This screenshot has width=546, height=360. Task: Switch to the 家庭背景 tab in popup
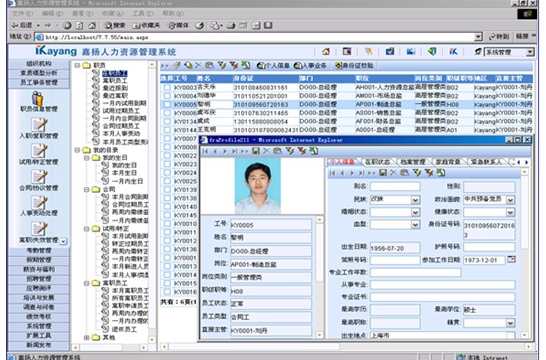coord(448,162)
